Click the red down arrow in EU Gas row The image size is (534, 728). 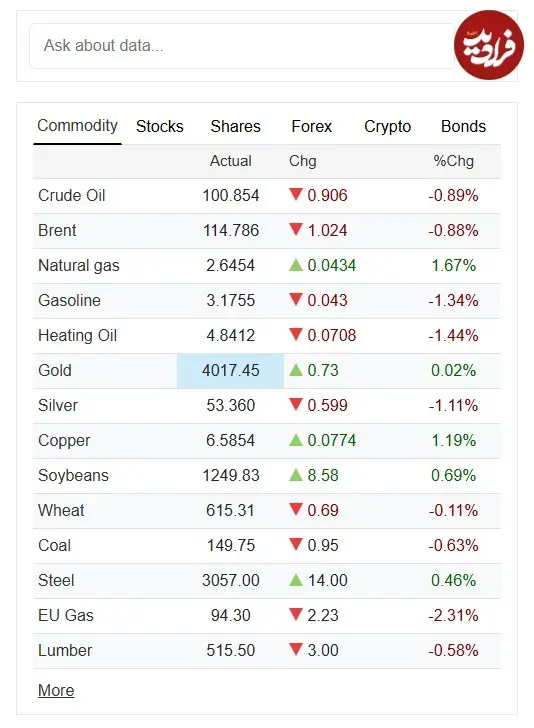[x=295, y=614]
